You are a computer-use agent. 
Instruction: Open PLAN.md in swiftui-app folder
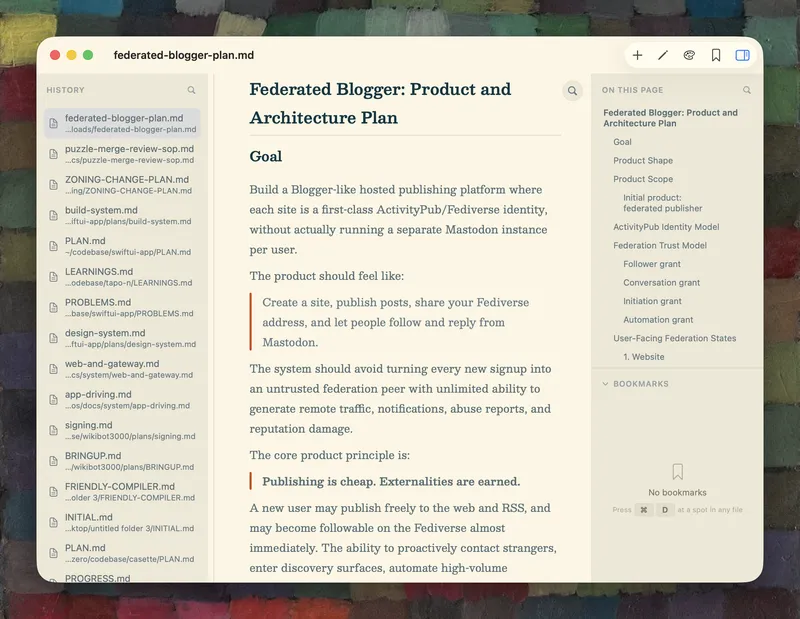pyautogui.click(x=122, y=246)
